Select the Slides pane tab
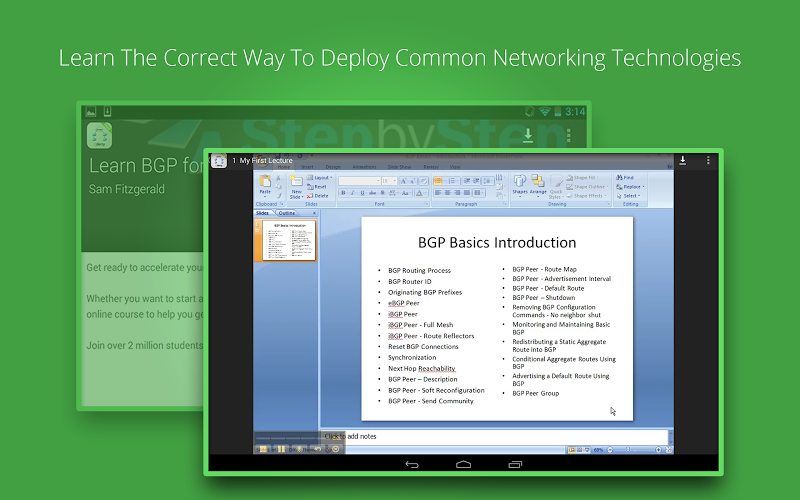The width and height of the screenshot is (800, 500). click(x=263, y=213)
